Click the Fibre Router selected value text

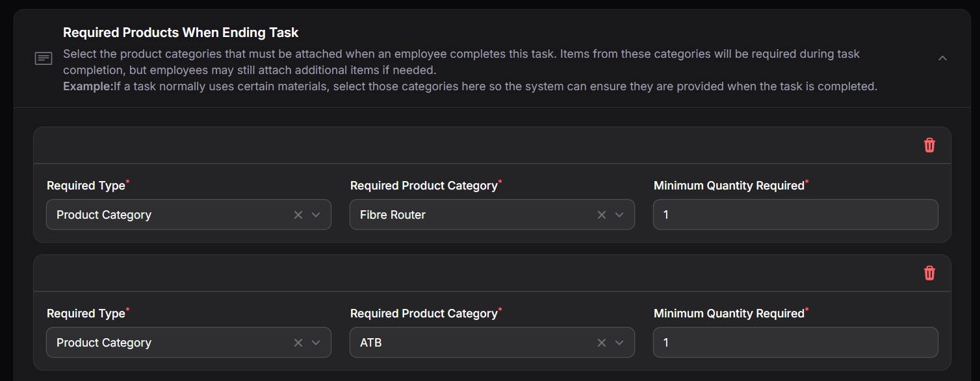[x=393, y=215]
